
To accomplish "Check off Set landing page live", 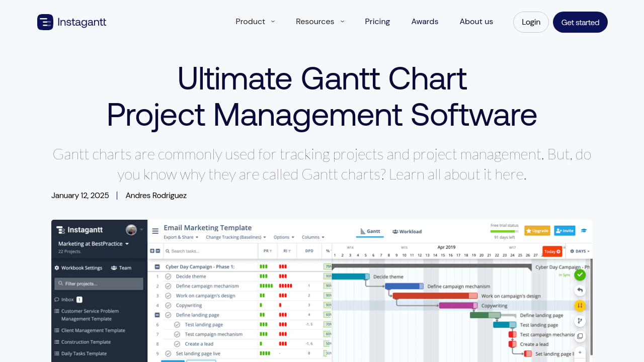I will [168, 353].
